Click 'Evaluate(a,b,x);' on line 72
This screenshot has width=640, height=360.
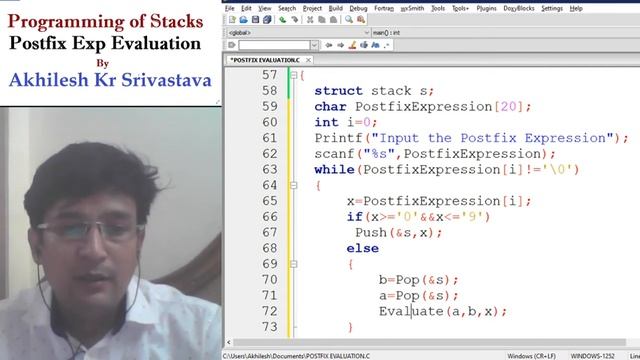click(x=443, y=311)
